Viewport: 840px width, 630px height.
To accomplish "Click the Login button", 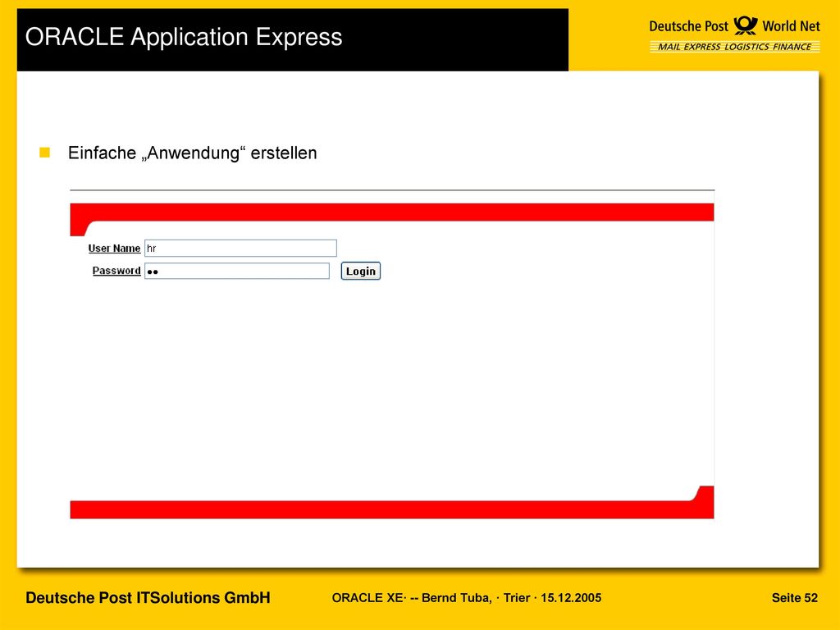I will tap(361, 271).
